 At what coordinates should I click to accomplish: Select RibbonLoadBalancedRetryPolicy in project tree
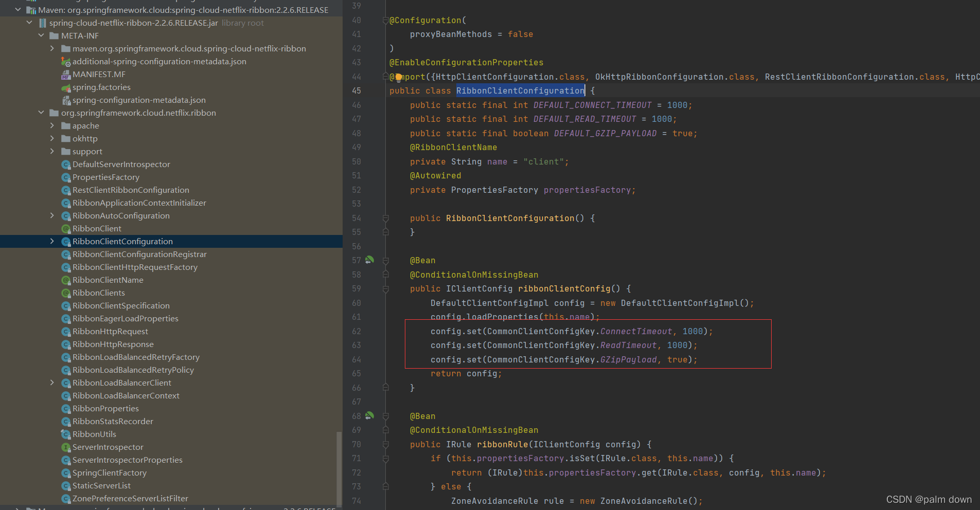(x=133, y=370)
